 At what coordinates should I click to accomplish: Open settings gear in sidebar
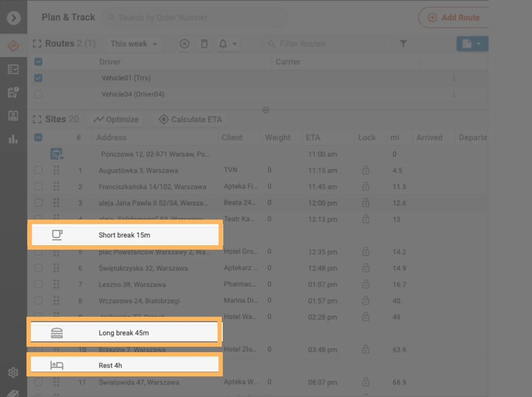[x=13, y=372]
